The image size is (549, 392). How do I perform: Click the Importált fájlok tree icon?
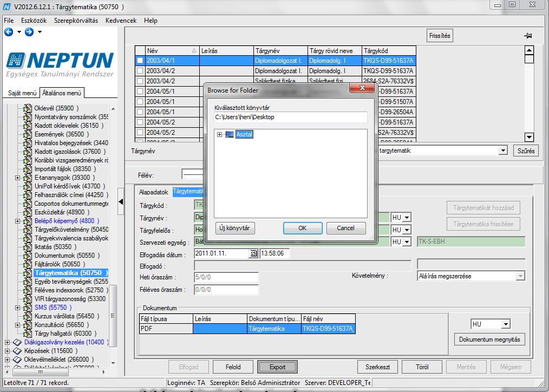pos(27,169)
